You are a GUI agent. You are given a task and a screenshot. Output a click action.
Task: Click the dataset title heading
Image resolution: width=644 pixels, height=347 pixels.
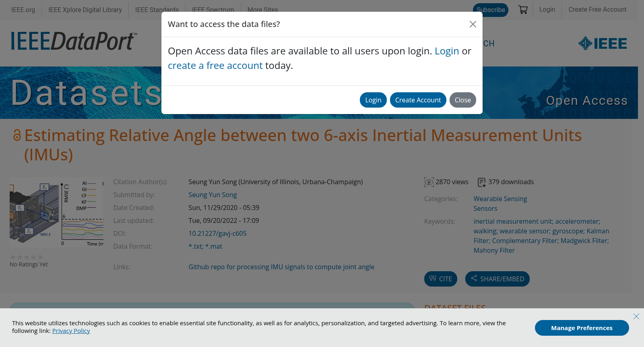point(303,145)
